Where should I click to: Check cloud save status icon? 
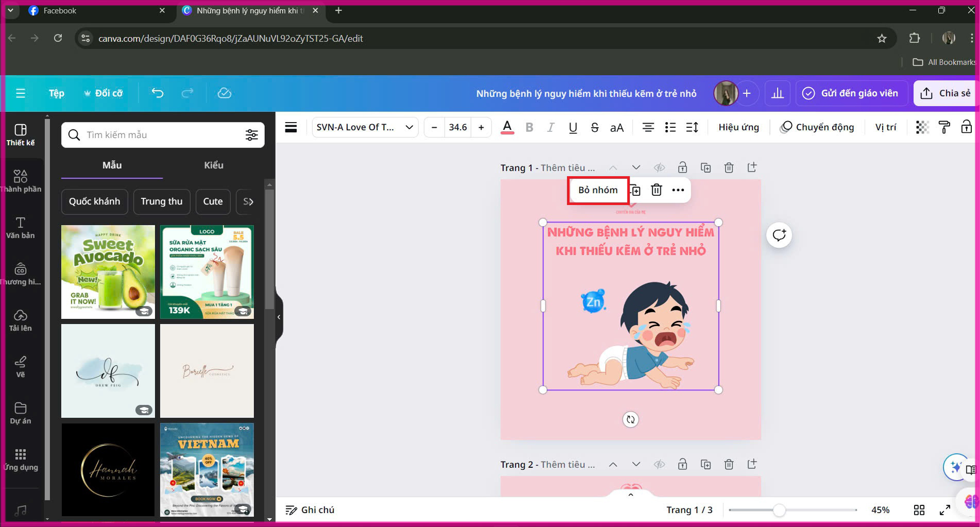click(224, 93)
